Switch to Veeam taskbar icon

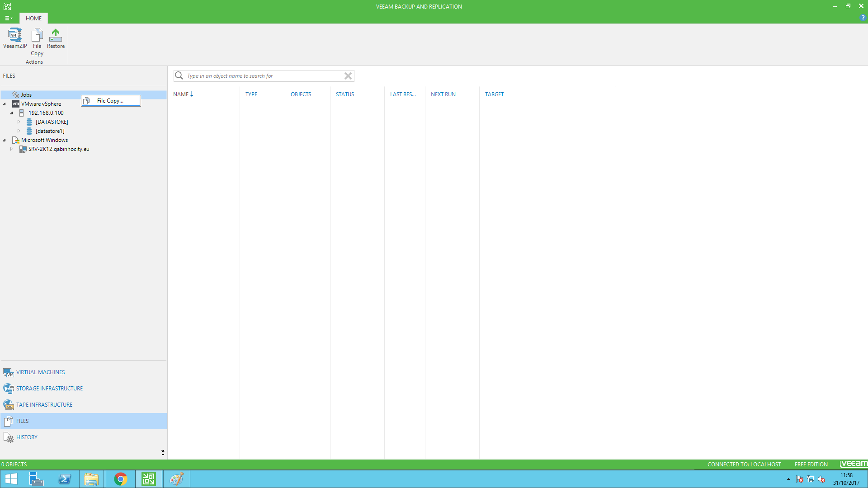point(148,479)
